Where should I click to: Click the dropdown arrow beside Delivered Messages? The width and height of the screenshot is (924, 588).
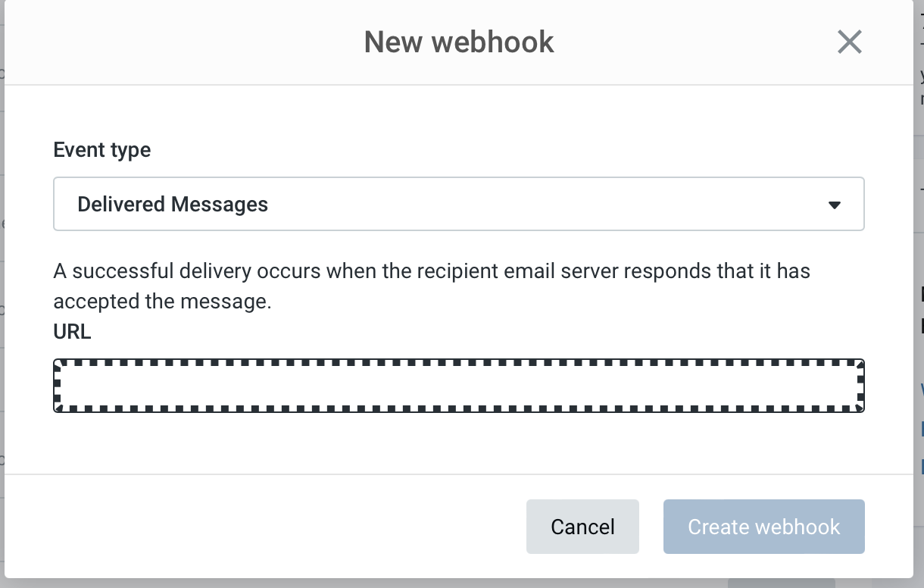(835, 205)
